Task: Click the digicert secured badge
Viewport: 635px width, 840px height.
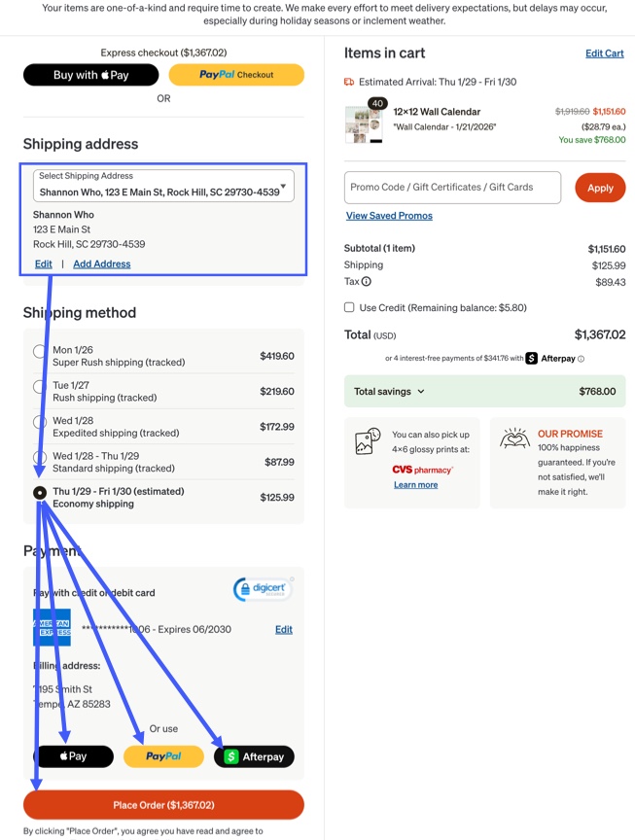Action: coord(263,589)
